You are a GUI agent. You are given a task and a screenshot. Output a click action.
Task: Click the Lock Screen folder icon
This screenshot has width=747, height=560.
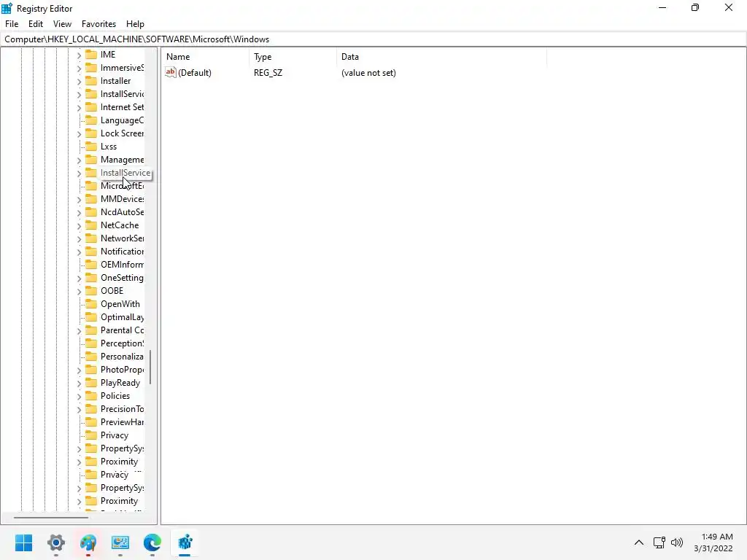point(91,133)
